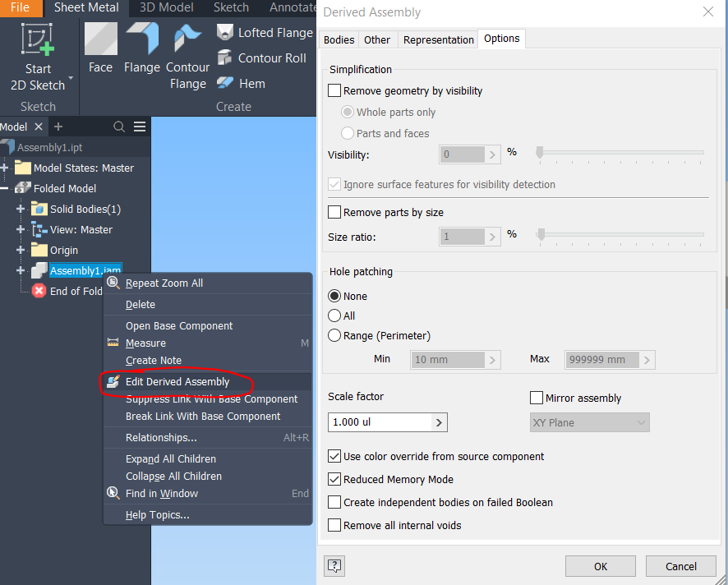
Task: Select Range (Perimeter) hole patching
Action: [334, 335]
